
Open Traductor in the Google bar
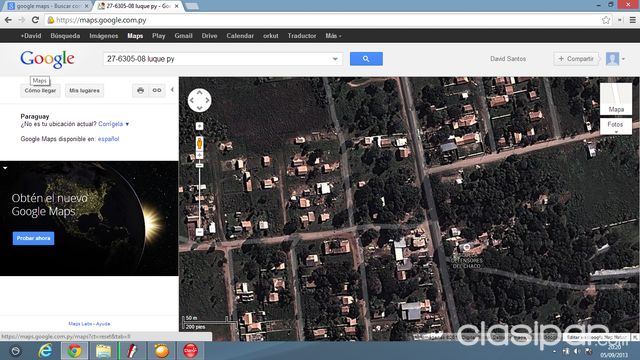point(302,36)
